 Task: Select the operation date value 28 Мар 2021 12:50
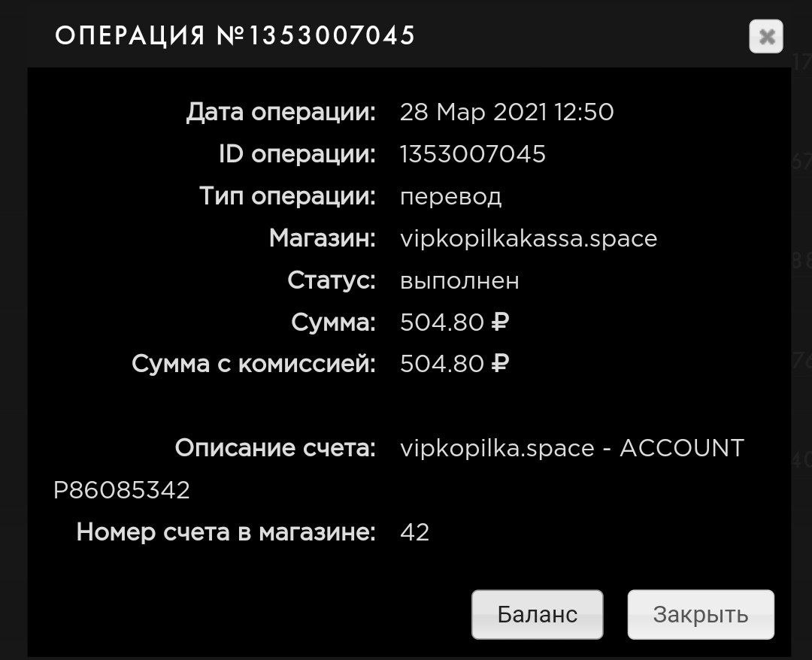click(x=507, y=113)
